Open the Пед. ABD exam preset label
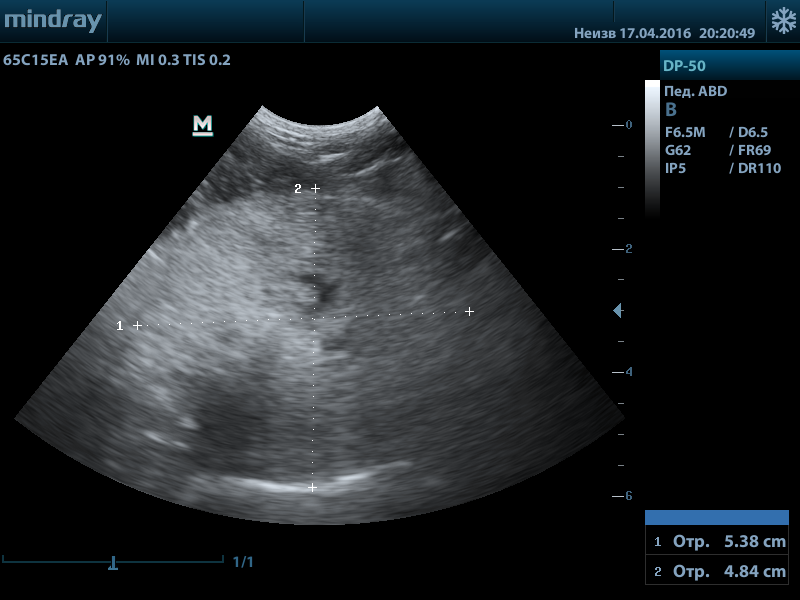 tap(696, 91)
